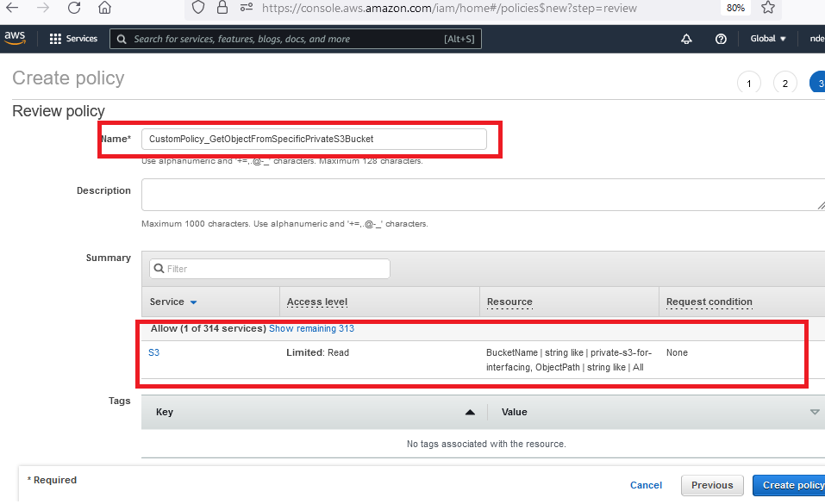Bookmark page with the star icon
The image size is (825, 504).
(768, 8)
